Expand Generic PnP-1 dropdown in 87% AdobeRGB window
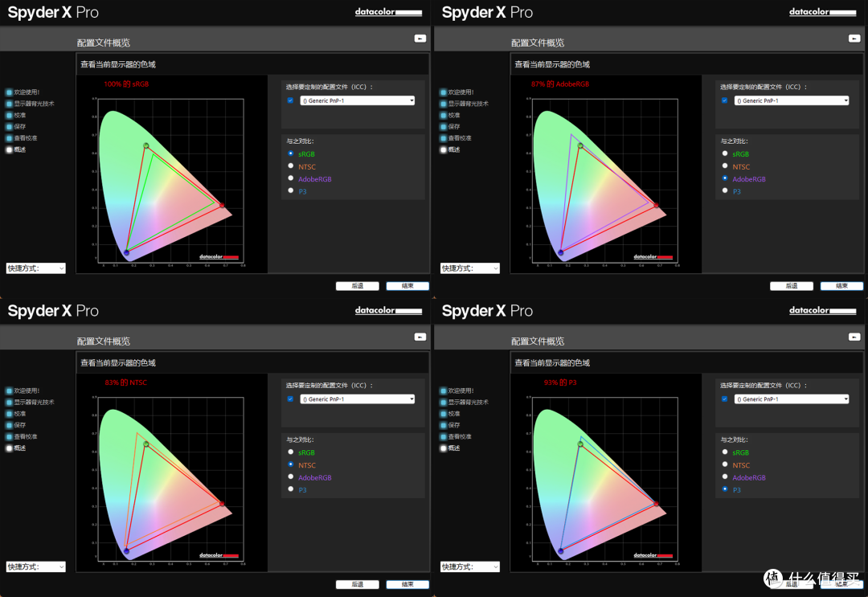 (x=791, y=100)
